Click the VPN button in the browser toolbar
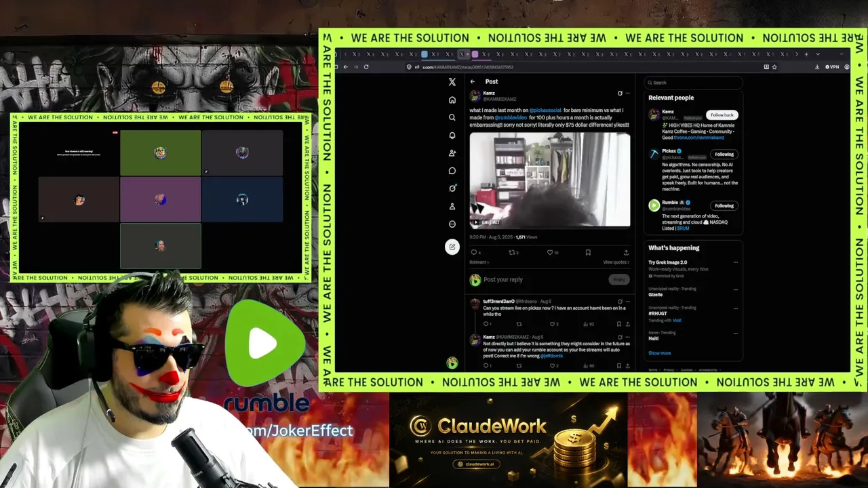 coord(833,67)
